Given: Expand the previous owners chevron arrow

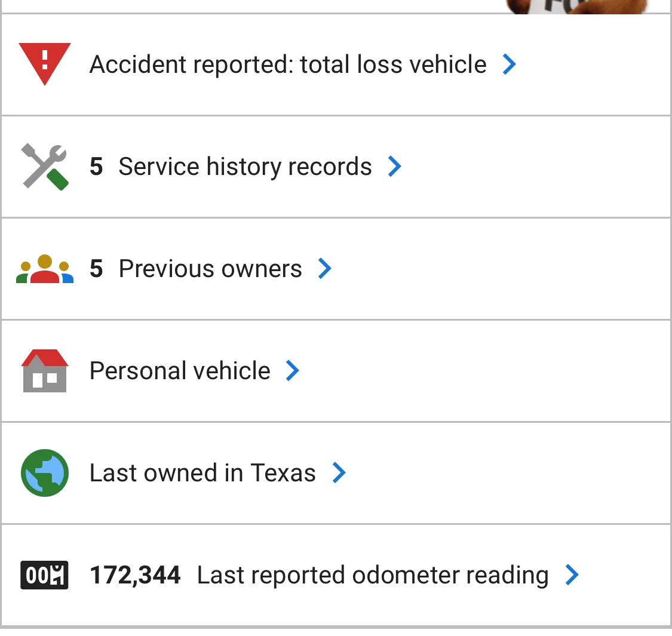Looking at the screenshot, I should (x=325, y=269).
